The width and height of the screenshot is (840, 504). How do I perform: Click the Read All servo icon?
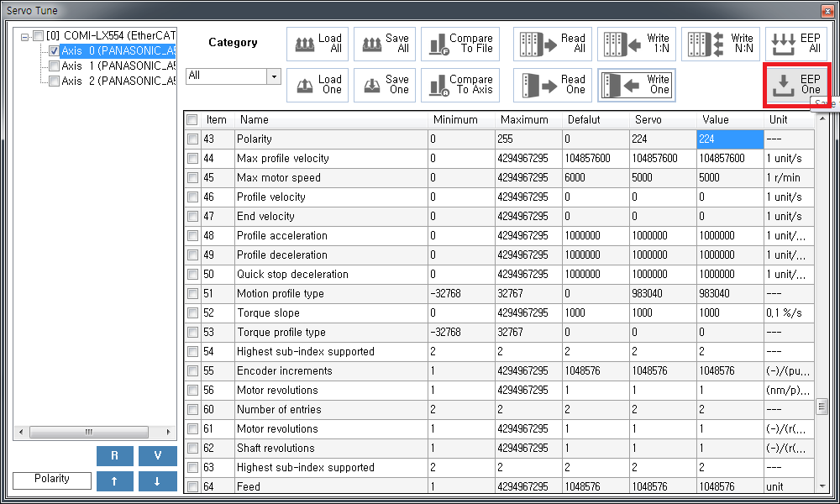(x=552, y=44)
